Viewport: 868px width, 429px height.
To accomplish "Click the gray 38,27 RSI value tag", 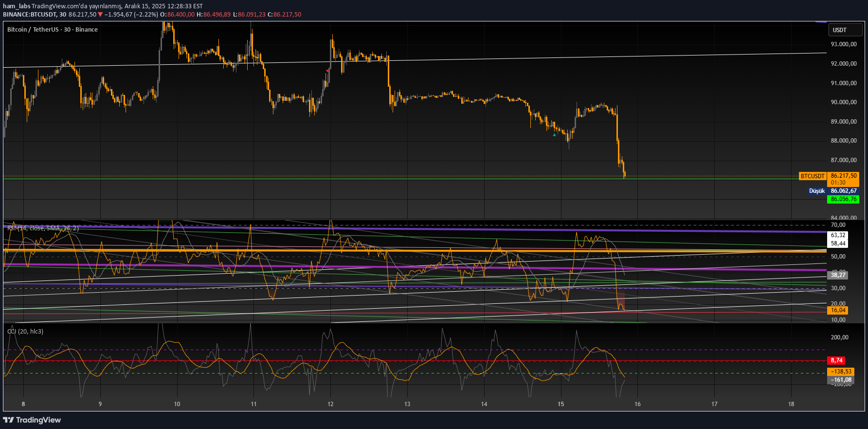I will coord(837,275).
